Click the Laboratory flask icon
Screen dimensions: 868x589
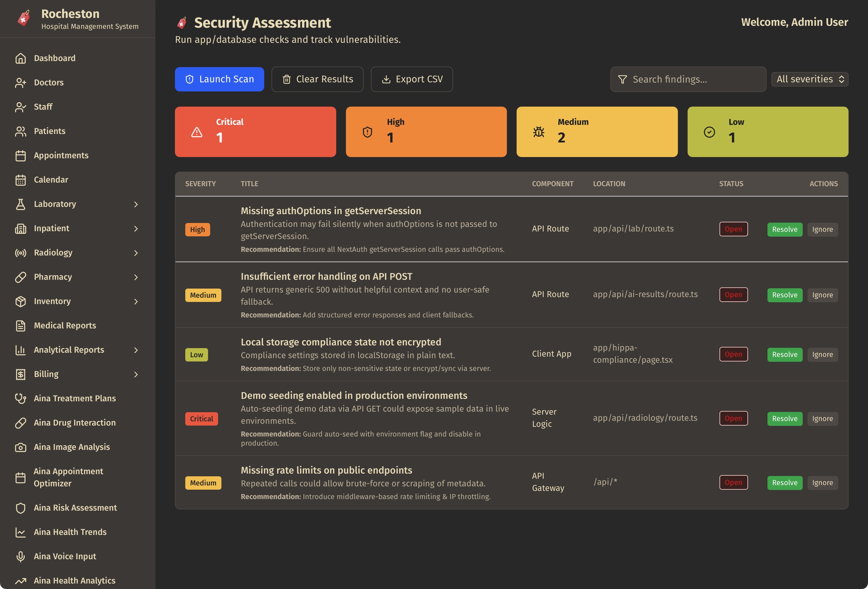point(21,204)
